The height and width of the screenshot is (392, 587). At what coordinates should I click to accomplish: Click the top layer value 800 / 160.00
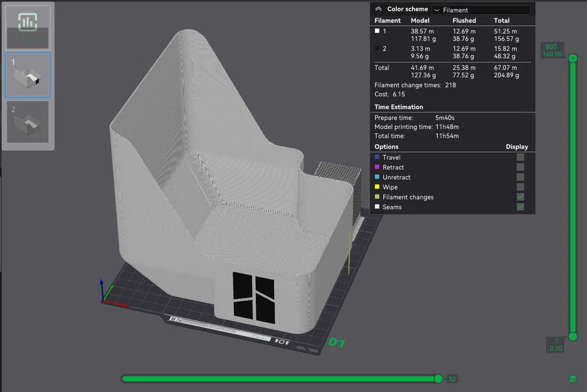552,50
